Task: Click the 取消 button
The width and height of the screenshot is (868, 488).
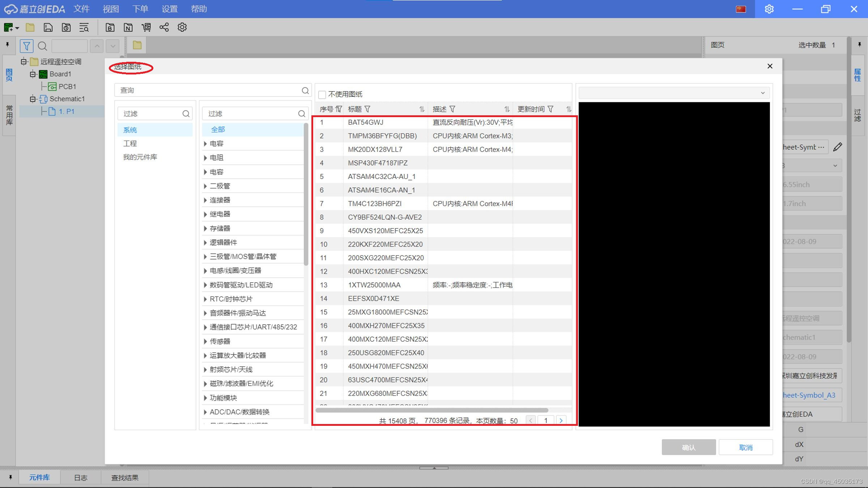Action: point(746,448)
